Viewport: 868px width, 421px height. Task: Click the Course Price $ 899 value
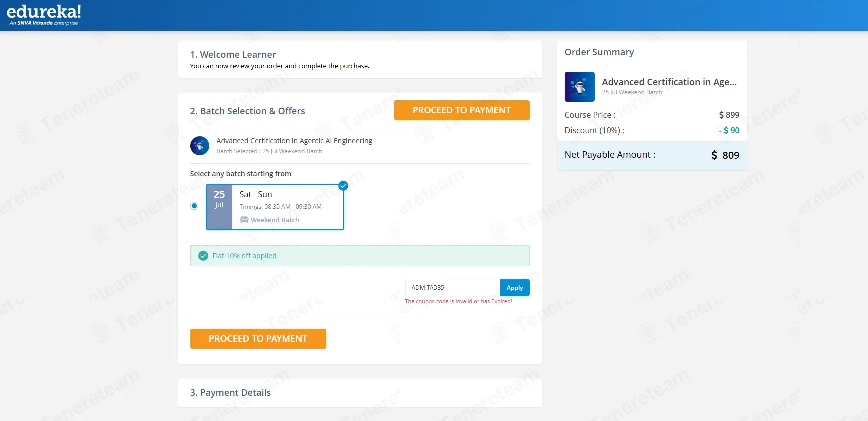(x=729, y=115)
